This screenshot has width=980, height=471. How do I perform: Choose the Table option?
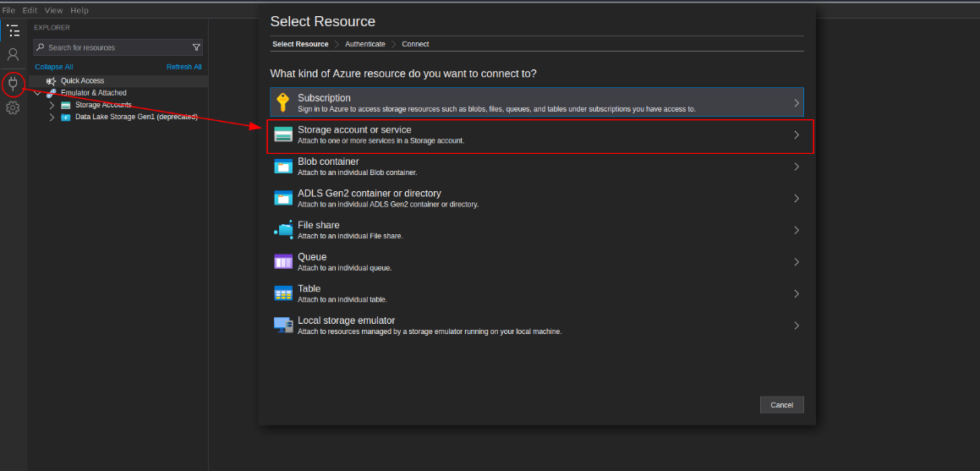(537, 293)
